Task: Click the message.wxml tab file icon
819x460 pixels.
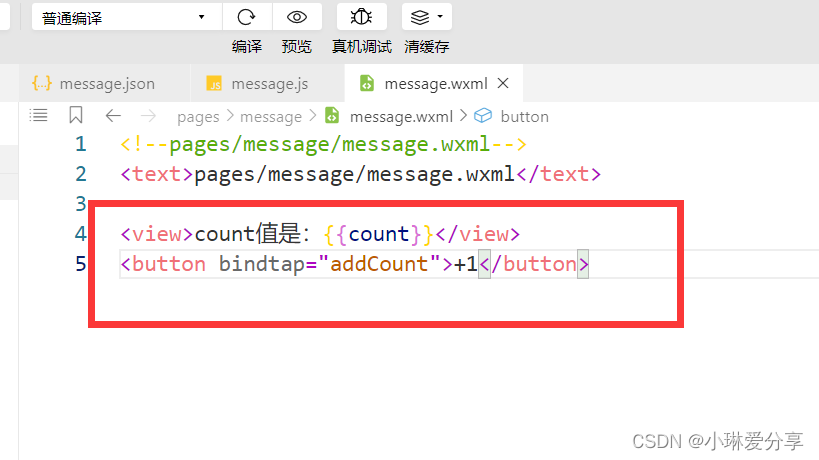Action: coord(367,83)
